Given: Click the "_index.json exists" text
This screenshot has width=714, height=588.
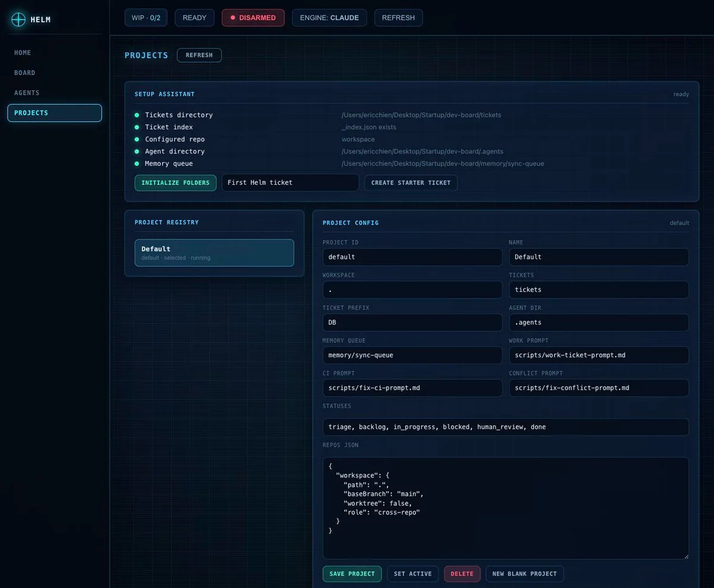Looking at the screenshot, I should point(369,127).
